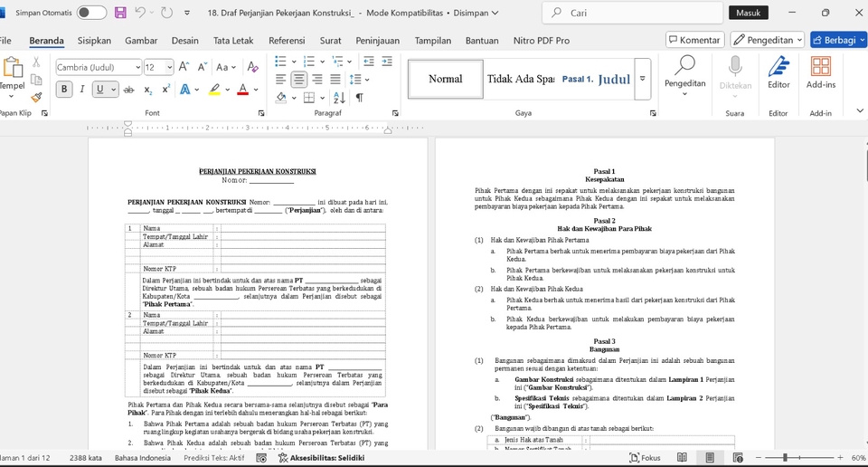Toggle underline formatting
Viewport: 868px width, 467px height.
100,89
